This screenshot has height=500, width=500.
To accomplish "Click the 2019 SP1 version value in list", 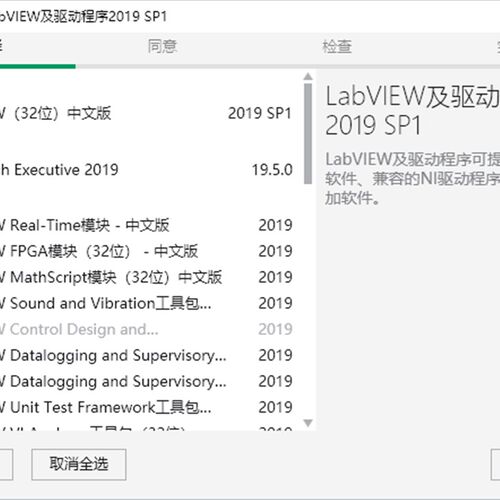I will (x=260, y=113).
